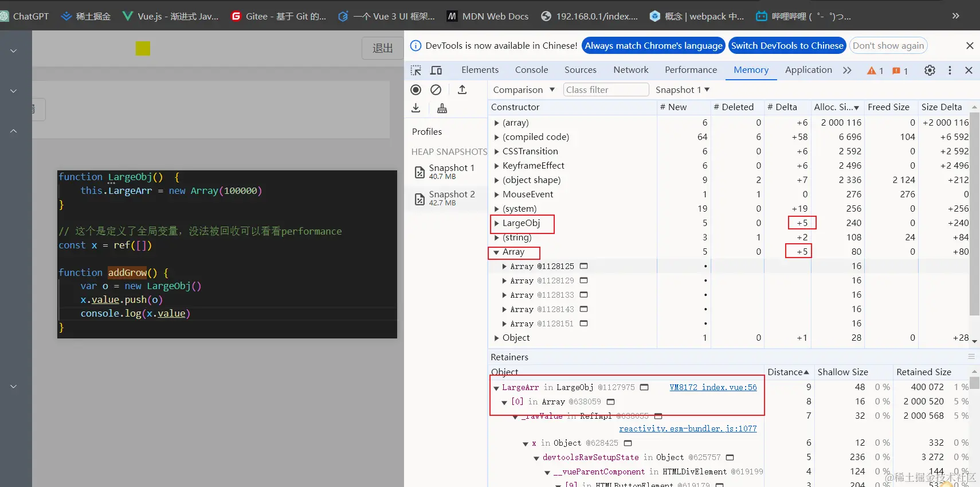The image size is (980, 487).
Task: Open the Sources tab
Action: (581, 70)
